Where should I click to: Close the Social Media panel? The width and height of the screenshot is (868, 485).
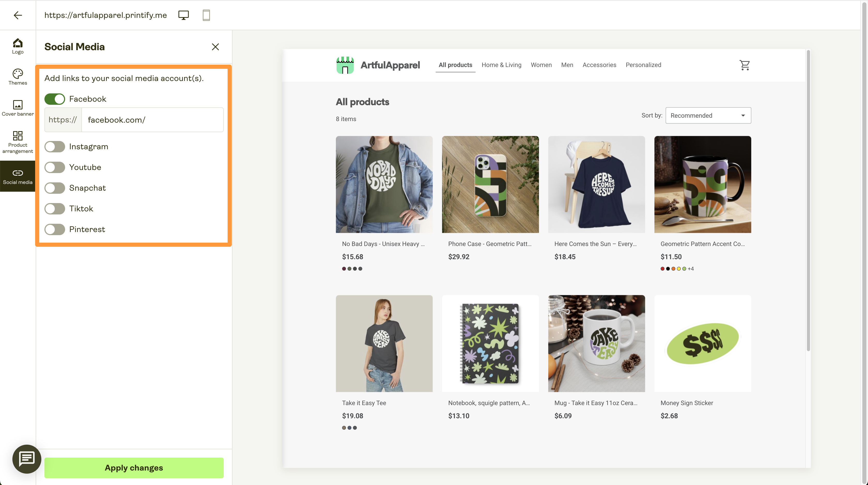click(x=215, y=47)
